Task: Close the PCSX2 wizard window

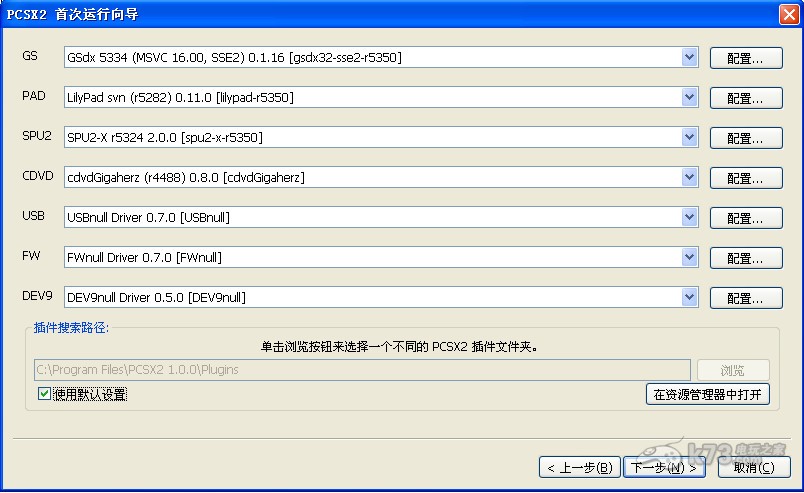Action: click(x=787, y=13)
